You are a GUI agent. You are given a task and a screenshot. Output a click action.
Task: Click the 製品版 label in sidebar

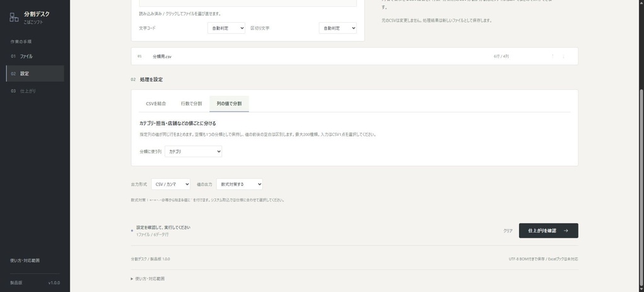coord(16,283)
